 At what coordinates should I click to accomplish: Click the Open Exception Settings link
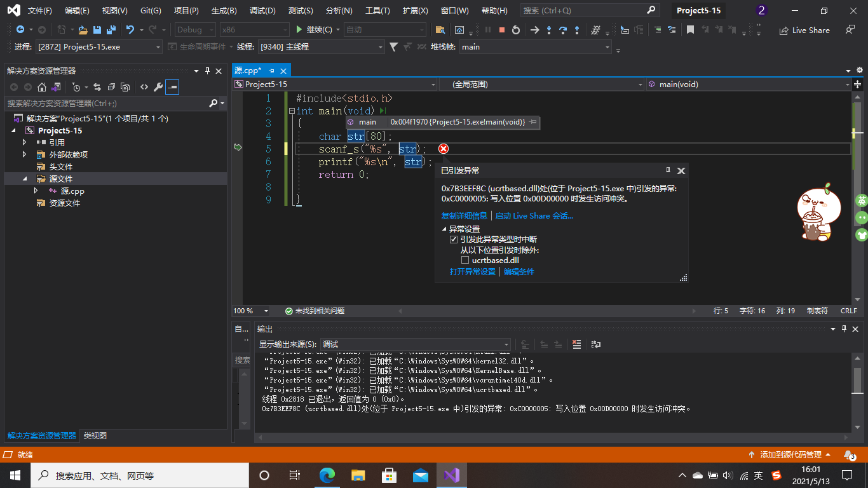[473, 272]
